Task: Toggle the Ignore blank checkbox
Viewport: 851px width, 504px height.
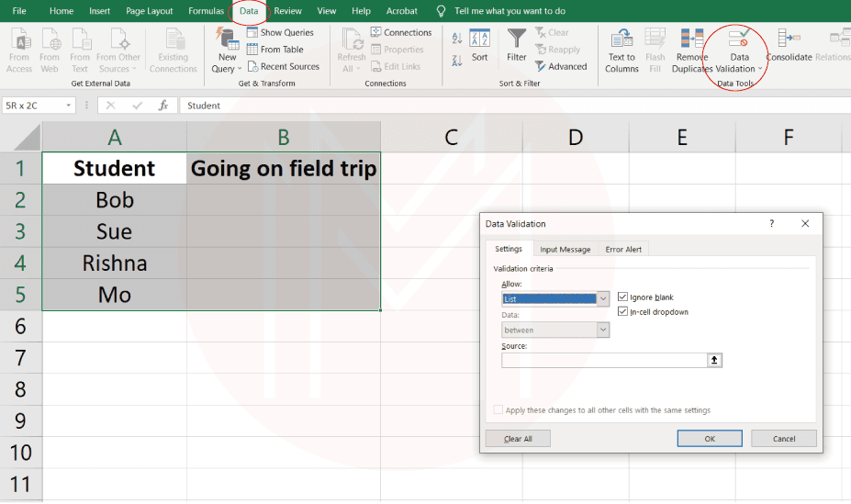Action: [x=623, y=297]
